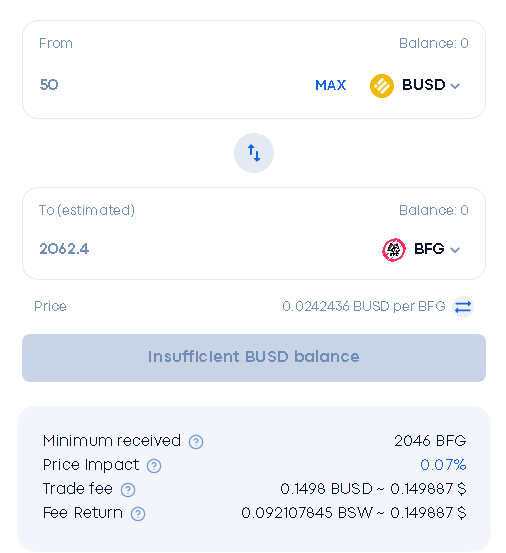506x553 pixels.
Task: Focus the To estimated amount 2062.4 field
Action: (x=205, y=249)
